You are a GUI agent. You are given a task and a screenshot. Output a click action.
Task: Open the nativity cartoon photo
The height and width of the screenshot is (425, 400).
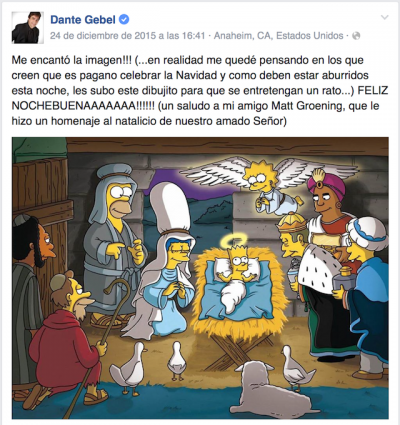200,278
